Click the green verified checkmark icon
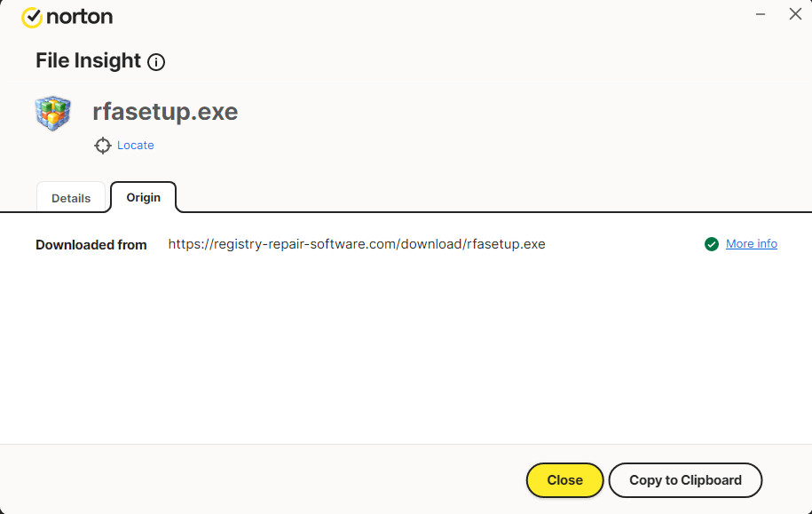This screenshot has height=514, width=812. [x=711, y=244]
